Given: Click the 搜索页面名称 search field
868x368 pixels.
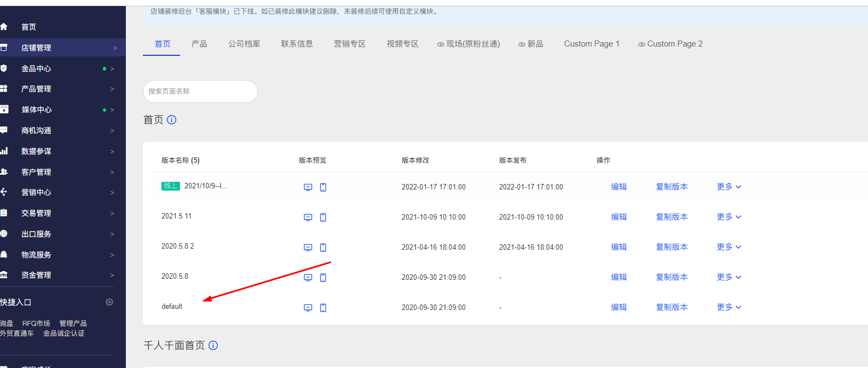Looking at the screenshot, I should 200,91.
